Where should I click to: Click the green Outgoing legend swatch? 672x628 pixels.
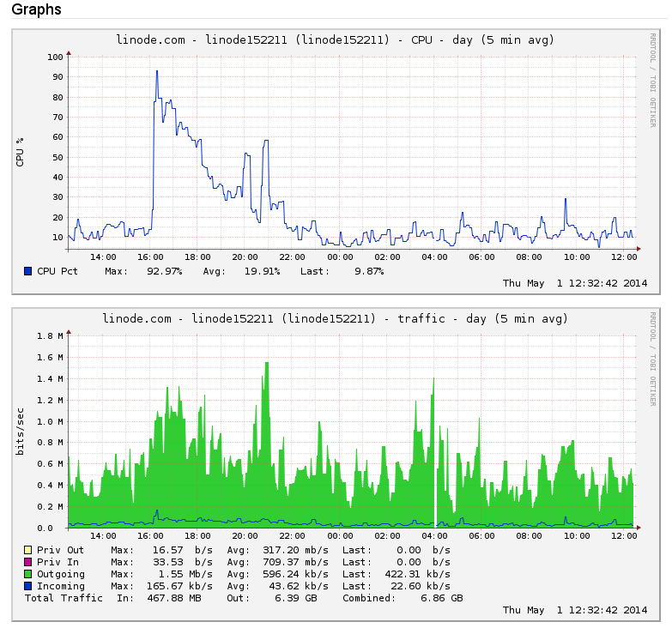(x=27, y=574)
